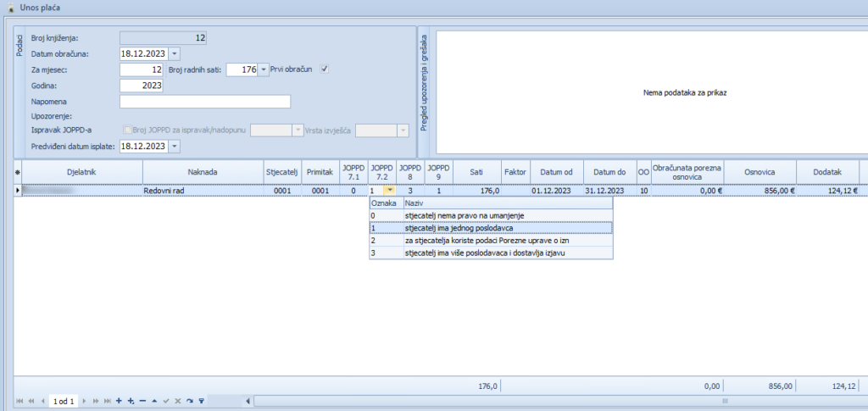Image resolution: width=868 pixels, height=411 pixels.
Task: Go to the next record arrow
Action: pyautogui.click(x=85, y=400)
